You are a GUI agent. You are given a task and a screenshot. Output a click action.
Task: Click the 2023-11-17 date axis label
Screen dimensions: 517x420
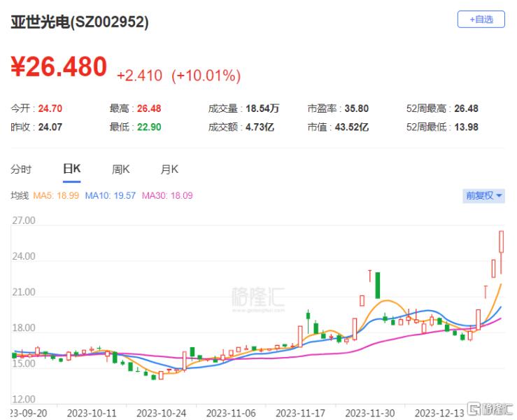point(300,413)
